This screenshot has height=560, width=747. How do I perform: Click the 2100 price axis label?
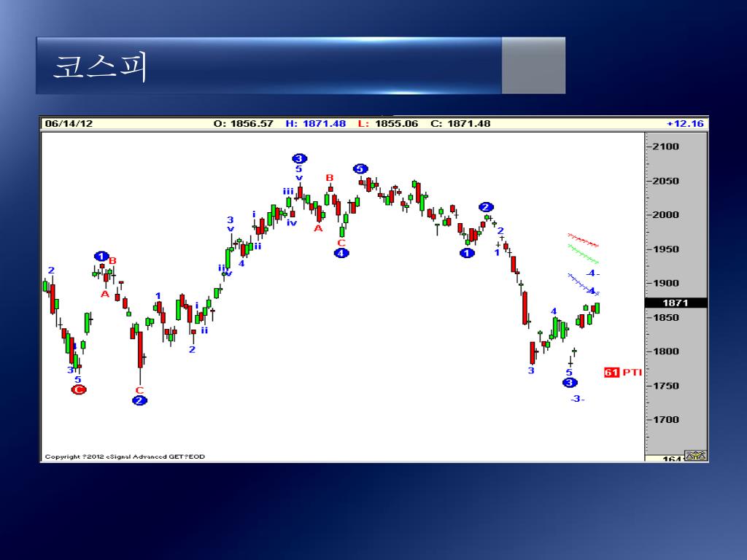(x=665, y=147)
